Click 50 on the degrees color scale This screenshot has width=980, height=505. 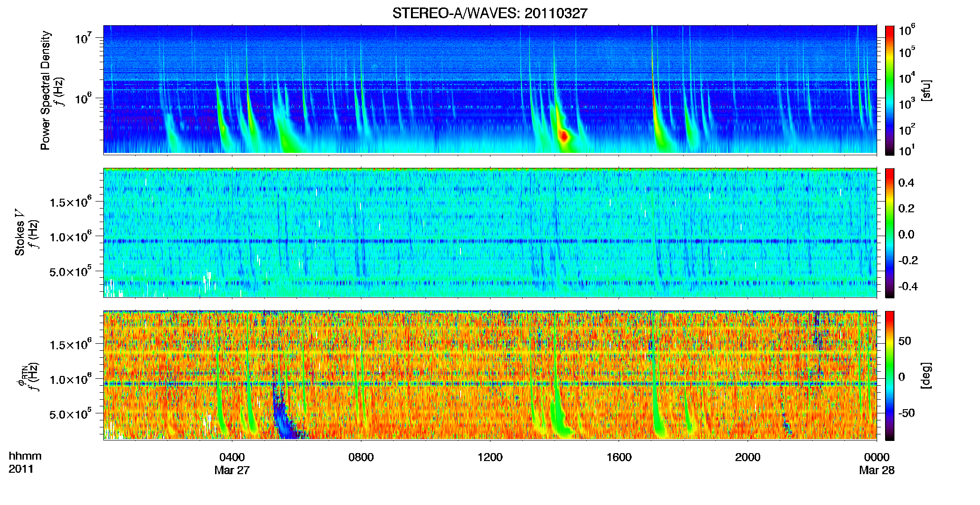(x=905, y=341)
